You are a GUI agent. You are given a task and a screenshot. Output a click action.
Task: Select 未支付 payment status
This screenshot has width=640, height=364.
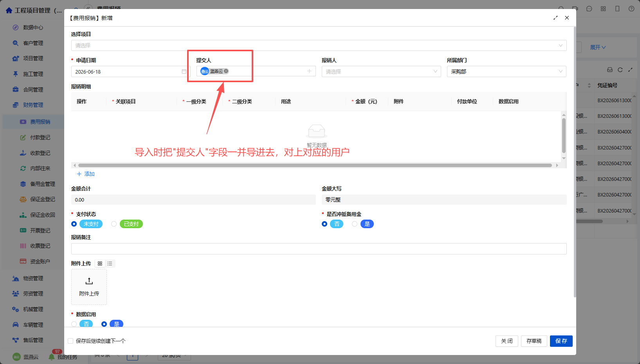(74, 224)
